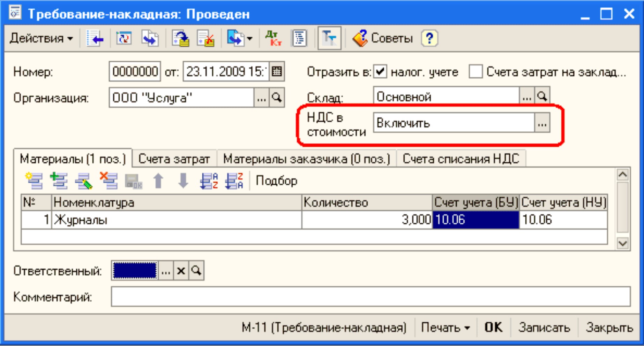The height and width of the screenshot is (346, 644).
Task: Click the add row icon in table toolbar
Action: point(34,180)
